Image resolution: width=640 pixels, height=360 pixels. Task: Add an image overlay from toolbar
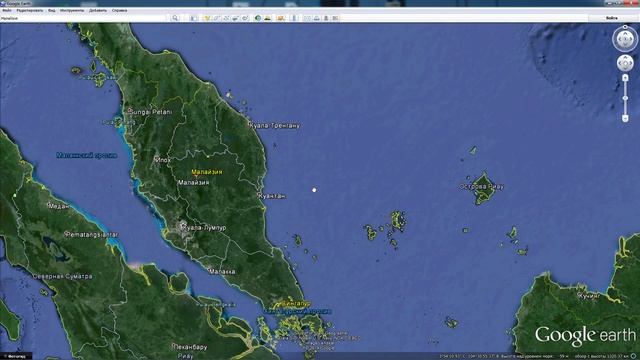(x=236, y=18)
